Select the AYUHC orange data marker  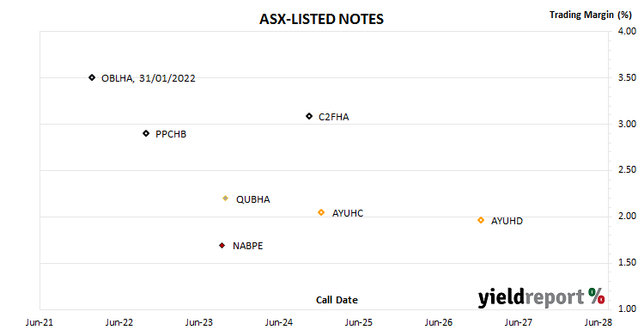coord(321,212)
